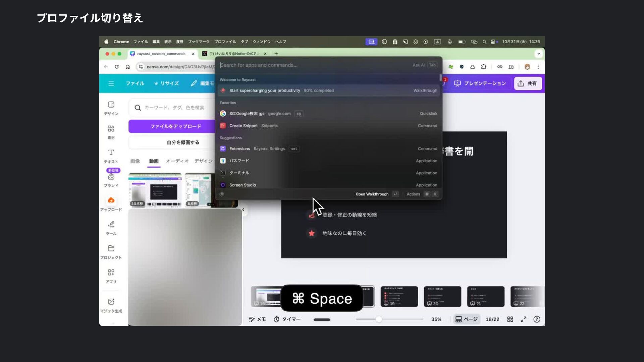
Task: Open マジック生成 in the sidebar
Action: click(111, 305)
